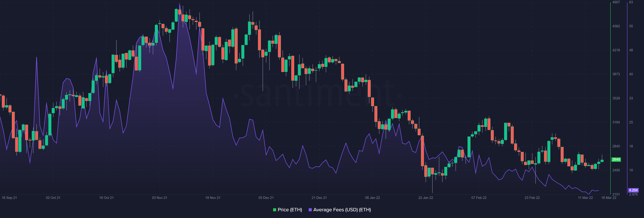Click the 16 Sep 21 date label
Image resolution: width=644 pixels, height=218 pixels.
[9, 198]
